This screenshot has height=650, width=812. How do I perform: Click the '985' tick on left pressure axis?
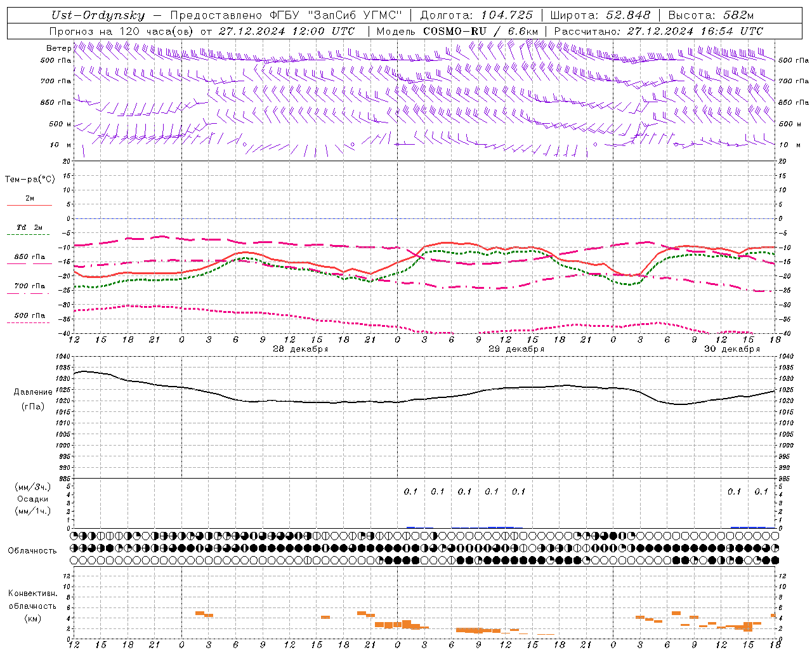66,479
